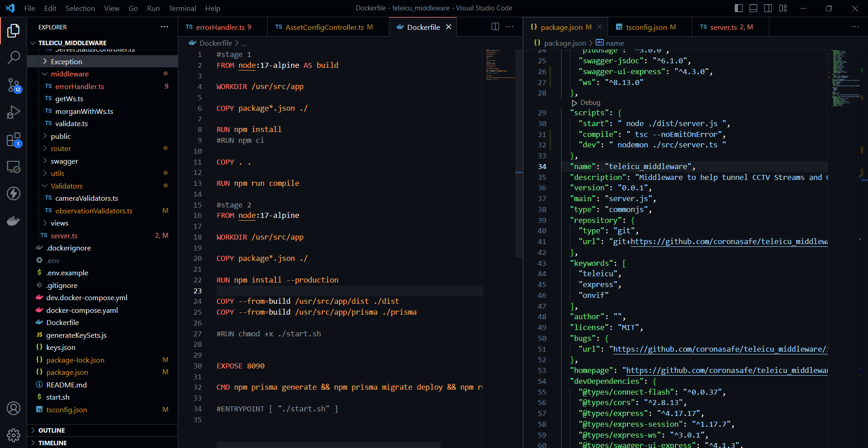
Task: Open the Search view
Action: coord(14,57)
